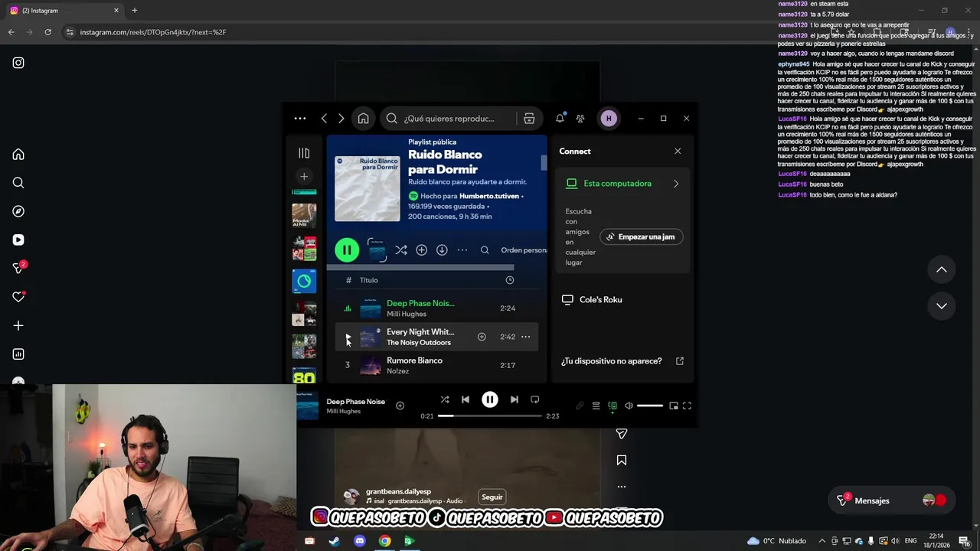
Task: Click Seguir button on the reel
Action: click(492, 497)
